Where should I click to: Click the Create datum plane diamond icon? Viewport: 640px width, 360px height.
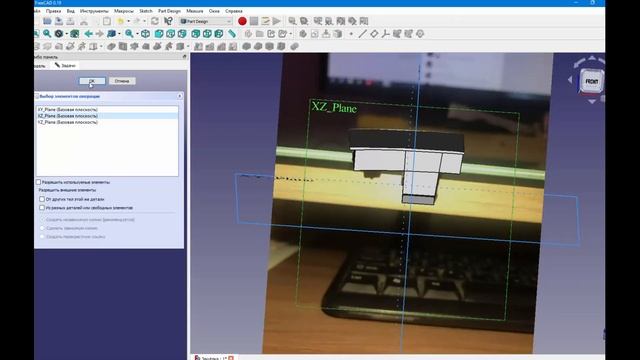point(374,34)
